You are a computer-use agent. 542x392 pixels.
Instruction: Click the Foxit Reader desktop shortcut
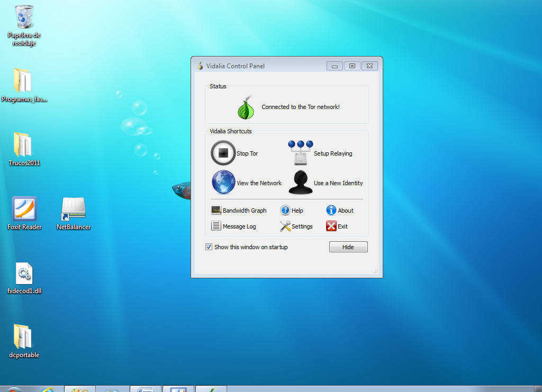(x=24, y=209)
